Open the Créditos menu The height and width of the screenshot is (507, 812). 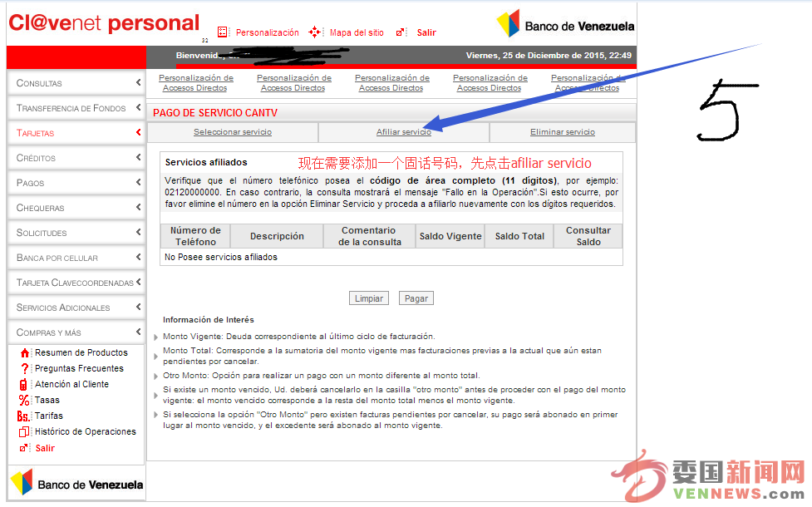pyautogui.click(x=76, y=157)
